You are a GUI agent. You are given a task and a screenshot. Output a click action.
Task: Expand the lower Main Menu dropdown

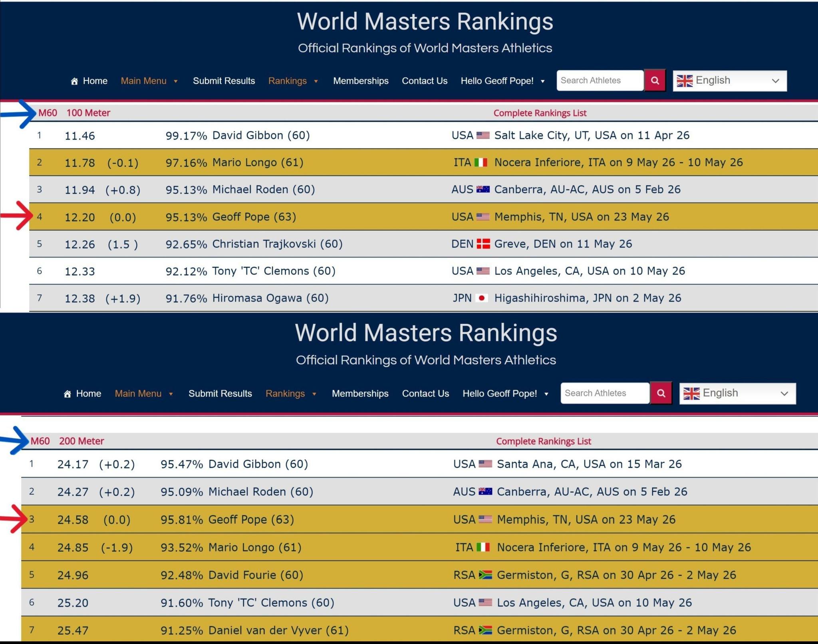click(144, 394)
